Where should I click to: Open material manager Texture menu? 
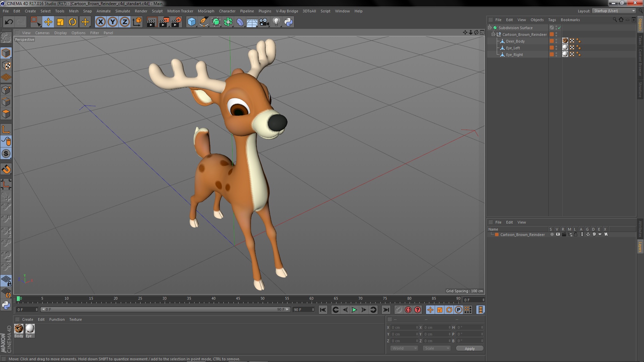(75, 319)
